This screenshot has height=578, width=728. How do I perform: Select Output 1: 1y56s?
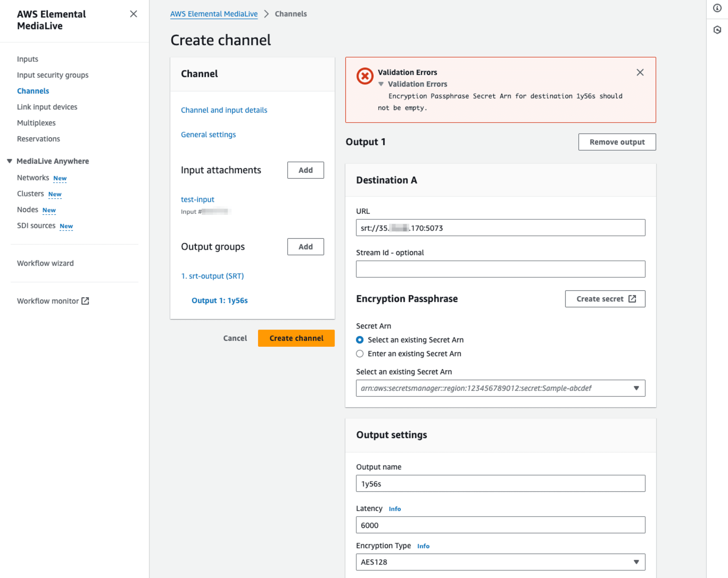(x=220, y=300)
